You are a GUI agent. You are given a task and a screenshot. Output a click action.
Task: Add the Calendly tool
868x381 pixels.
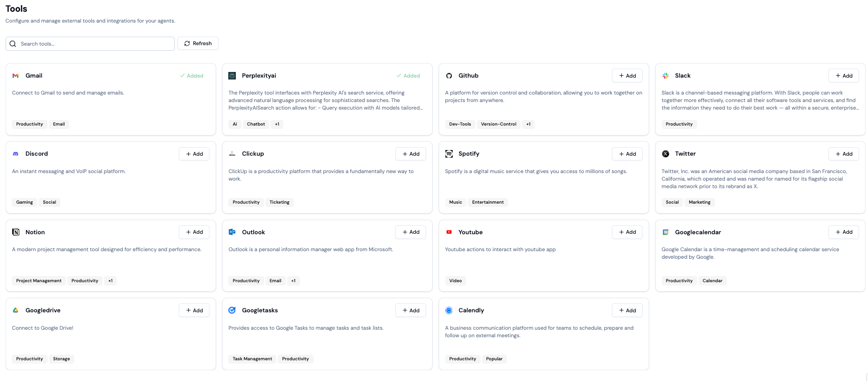627,310
